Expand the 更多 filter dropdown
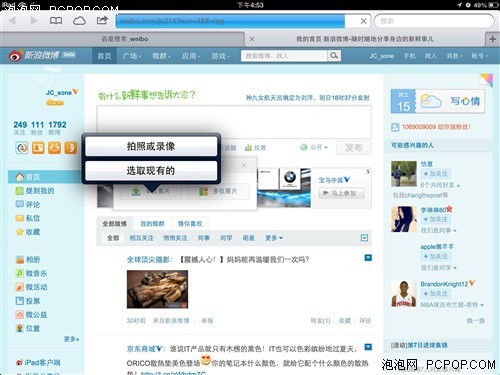The image size is (500, 375). point(274,238)
